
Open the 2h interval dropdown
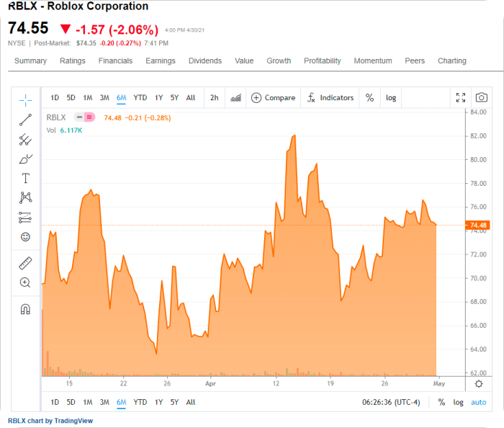[215, 98]
